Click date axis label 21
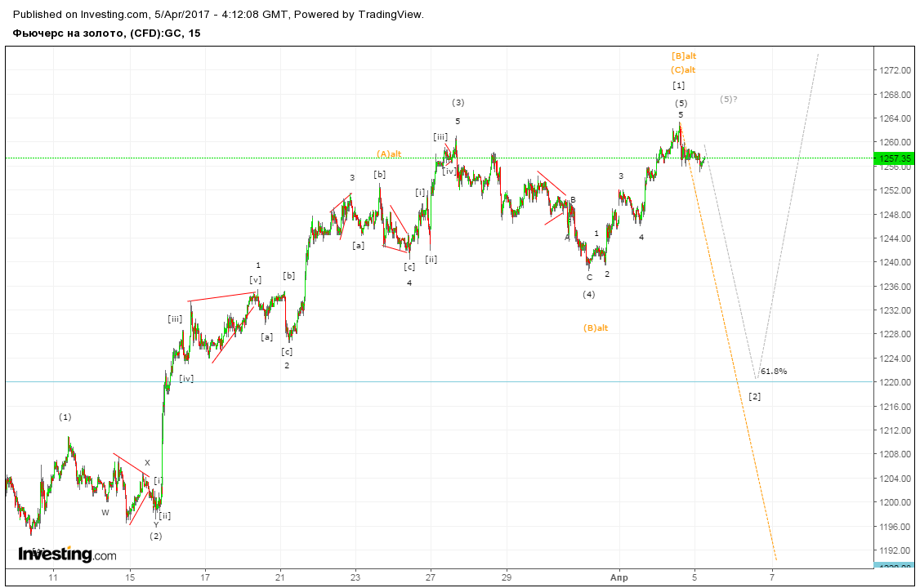 pos(280,578)
